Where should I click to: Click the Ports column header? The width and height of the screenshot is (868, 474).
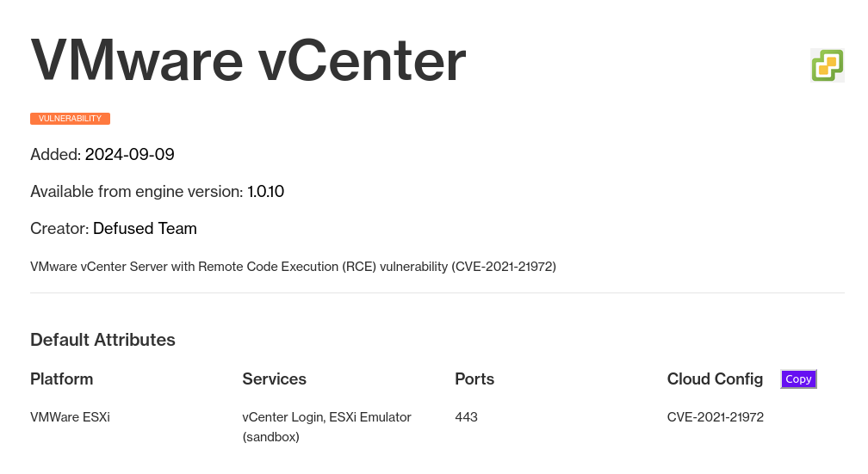pos(474,379)
